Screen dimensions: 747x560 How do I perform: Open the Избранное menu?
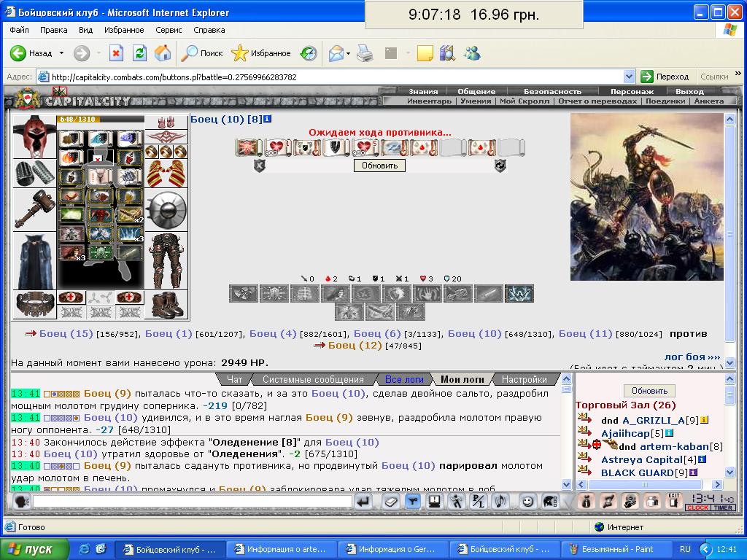124,30
